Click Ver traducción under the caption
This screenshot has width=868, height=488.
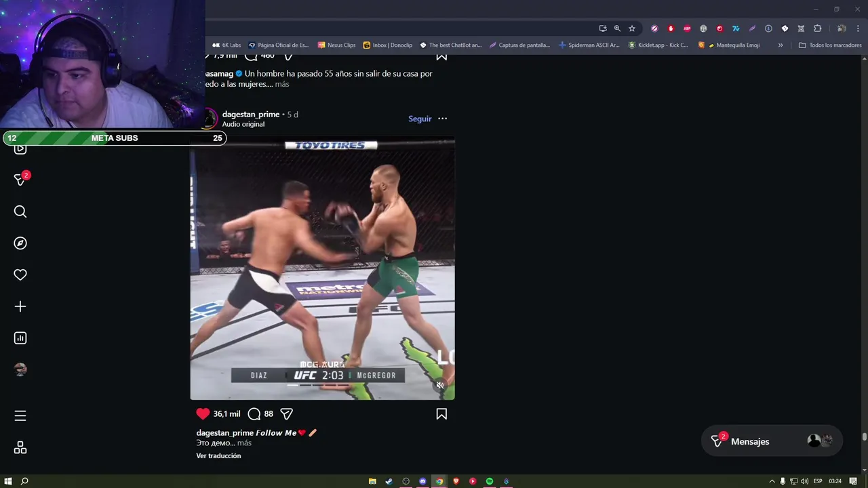218,455
